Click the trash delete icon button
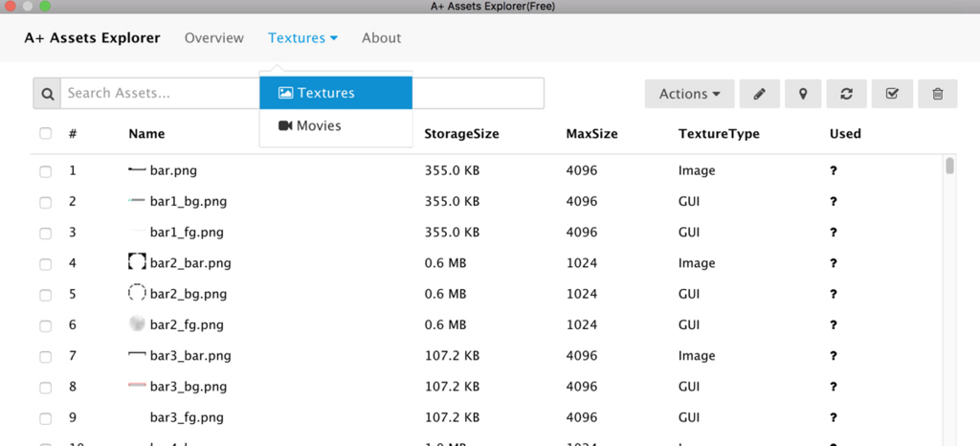 [938, 94]
